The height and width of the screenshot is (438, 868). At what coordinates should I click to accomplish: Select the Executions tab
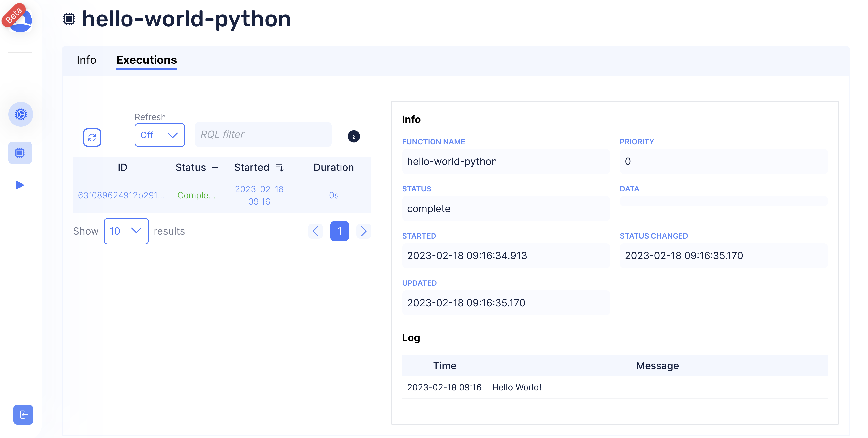point(146,60)
